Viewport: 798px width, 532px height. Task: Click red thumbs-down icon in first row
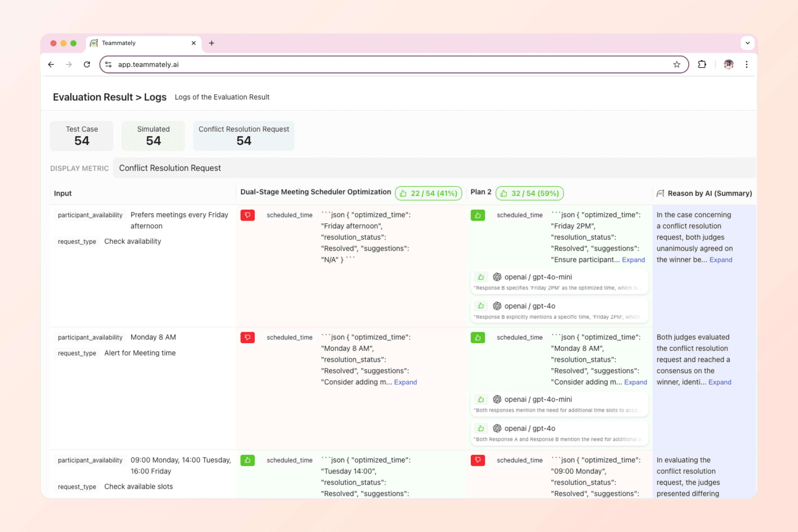click(247, 215)
